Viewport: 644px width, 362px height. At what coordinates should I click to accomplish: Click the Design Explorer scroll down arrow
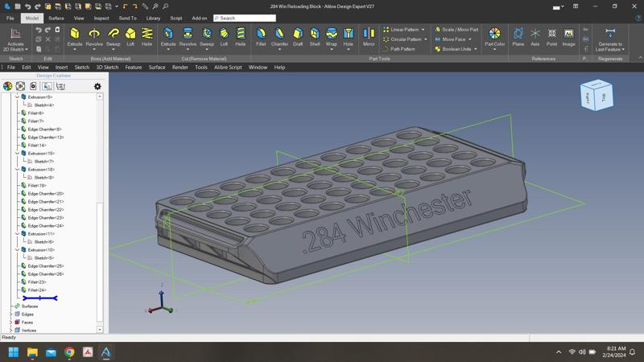click(x=100, y=329)
